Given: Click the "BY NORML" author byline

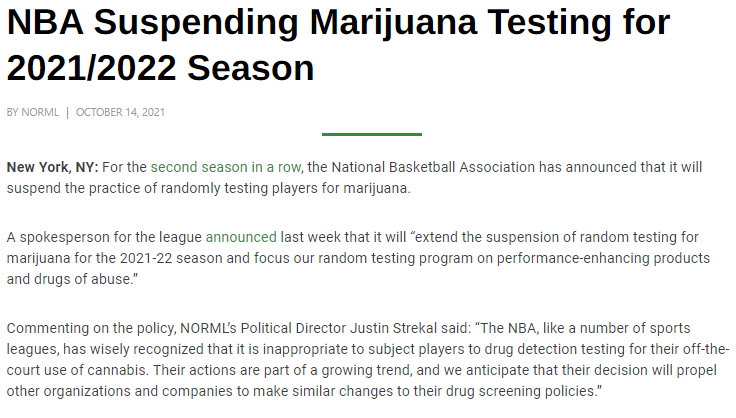Looking at the screenshot, I should pos(32,112).
